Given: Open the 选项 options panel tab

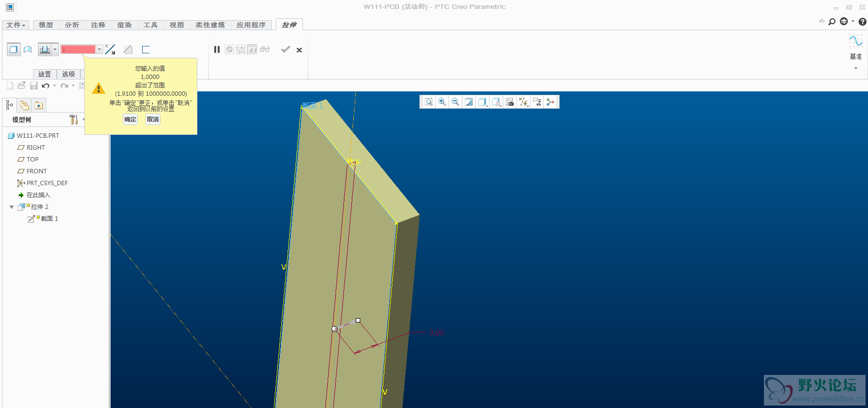Looking at the screenshot, I should click(x=69, y=74).
